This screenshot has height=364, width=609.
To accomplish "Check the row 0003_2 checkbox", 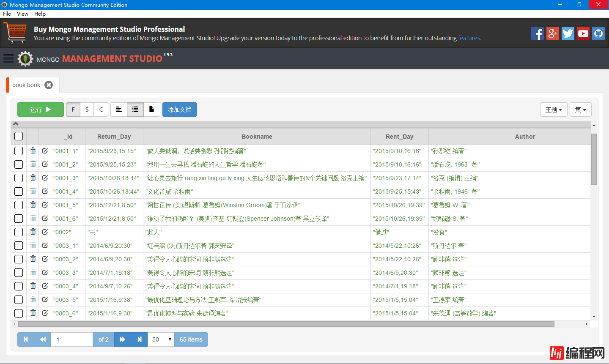I will pyautogui.click(x=19, y=259).
